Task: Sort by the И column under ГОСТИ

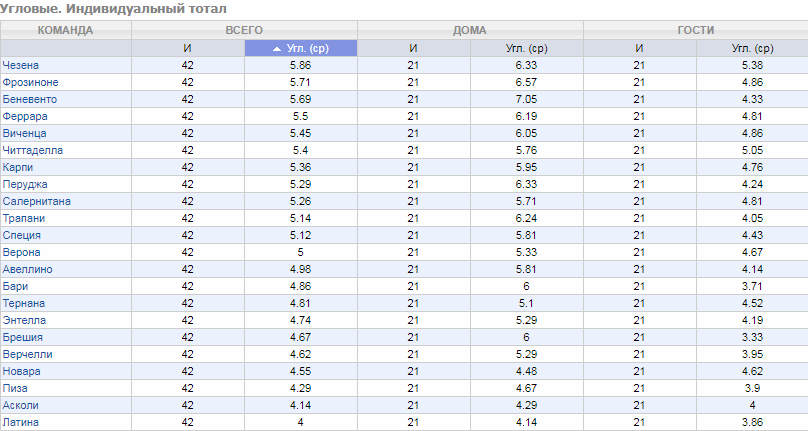Action: [x=639, y=48]
